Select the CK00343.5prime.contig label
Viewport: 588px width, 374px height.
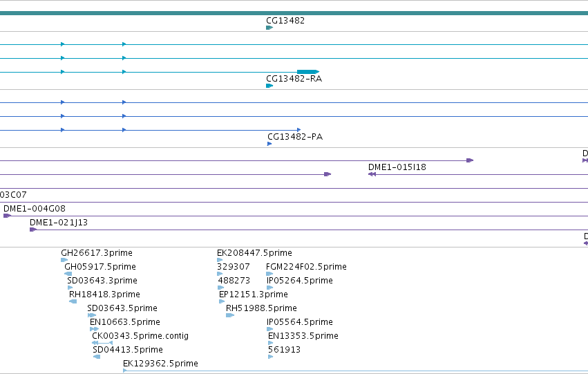coord(140,336)
